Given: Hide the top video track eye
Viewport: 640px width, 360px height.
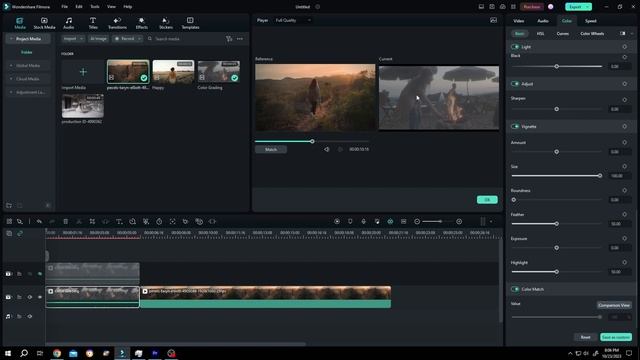Looking at the screenshot, I should (x=40, y=274).
